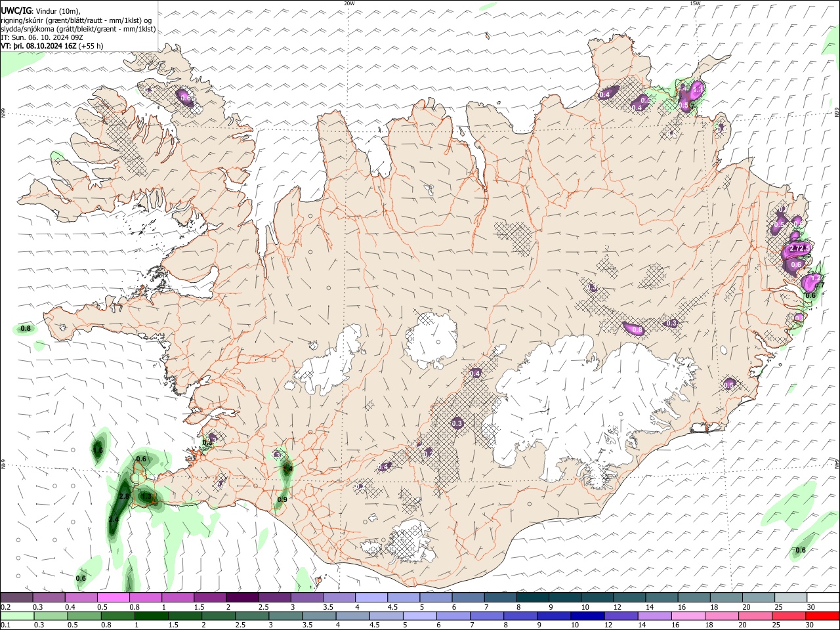This screenshot has width=840, height=630.
Task: Click the 0.1 label in lower legend row
Action: 5,625
